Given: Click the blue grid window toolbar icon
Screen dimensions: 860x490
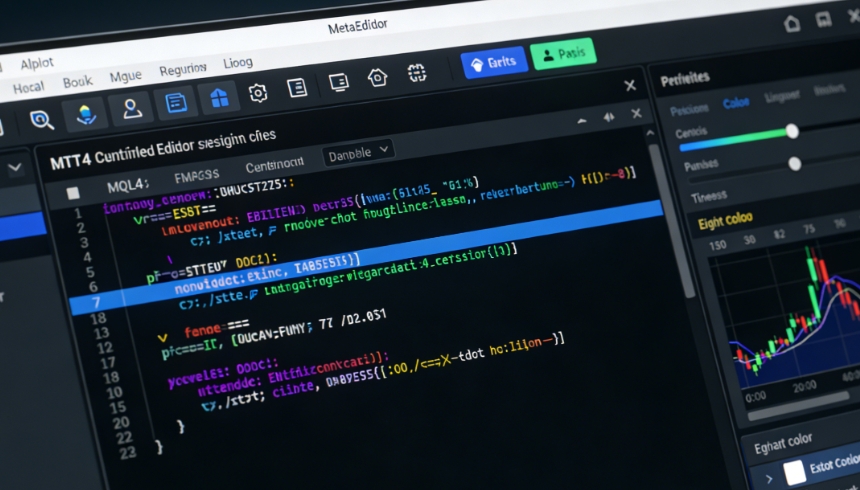Looking at the screenshot, I should click(217, 98).
